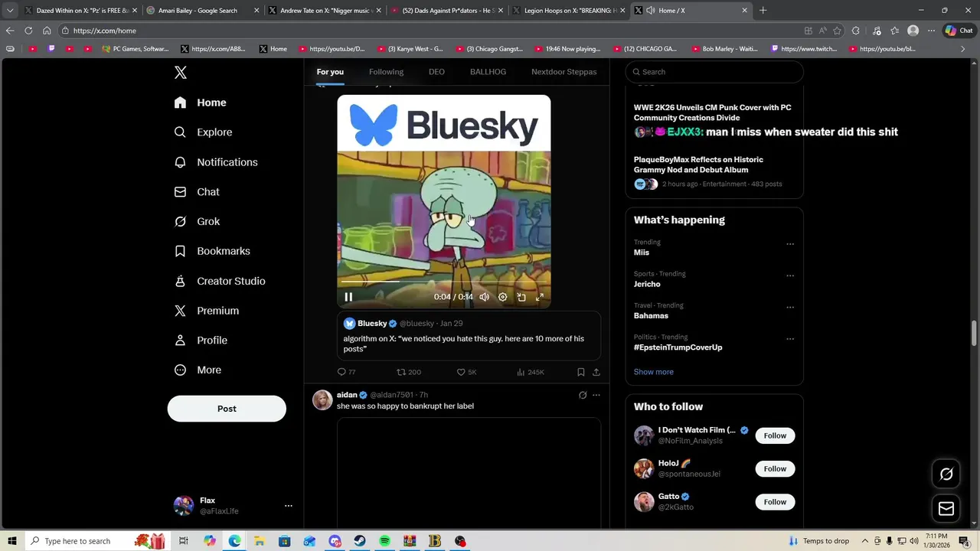This screenshot has width=980, height=551.
Task: Reply to the post with 77 comments
Action: [x=347, y=372]
